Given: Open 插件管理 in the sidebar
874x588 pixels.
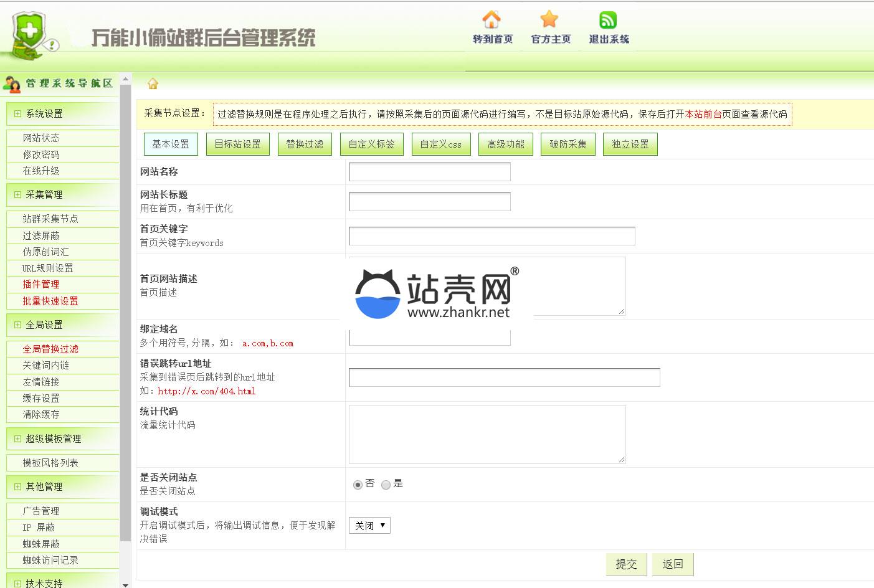Looking at the screenshot, I should tap(41, 284).
